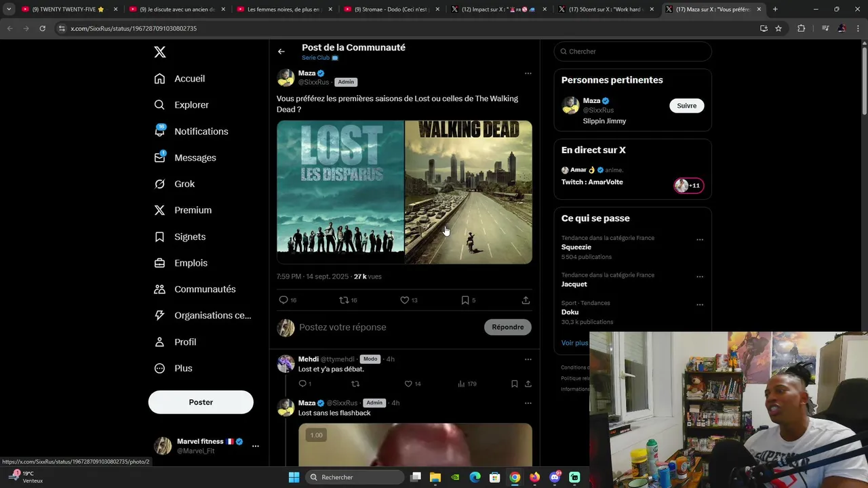The height and width of the screenshot is (488, 868).
Task: Reload the page
Action: 42,28
